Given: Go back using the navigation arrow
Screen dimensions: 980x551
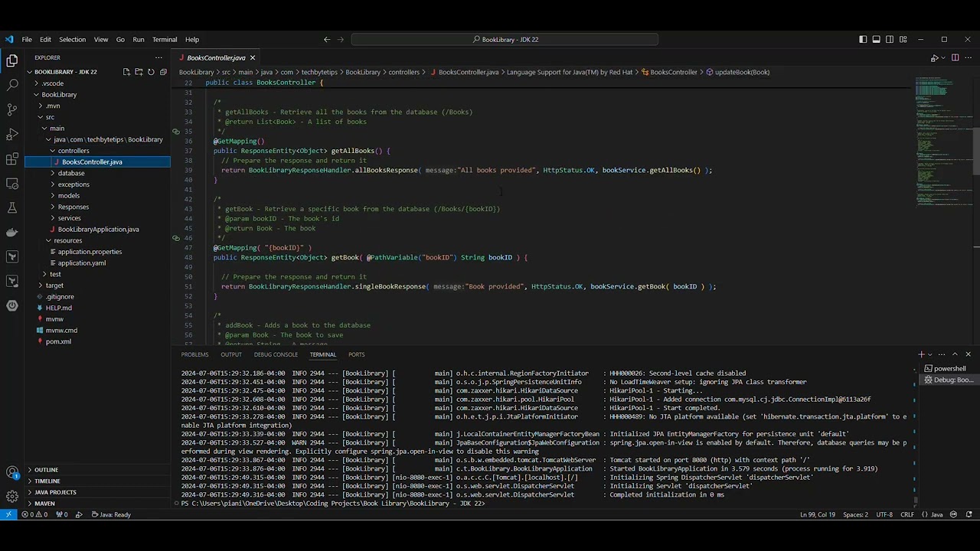Looking at the screenshot, I should (327, 39).
